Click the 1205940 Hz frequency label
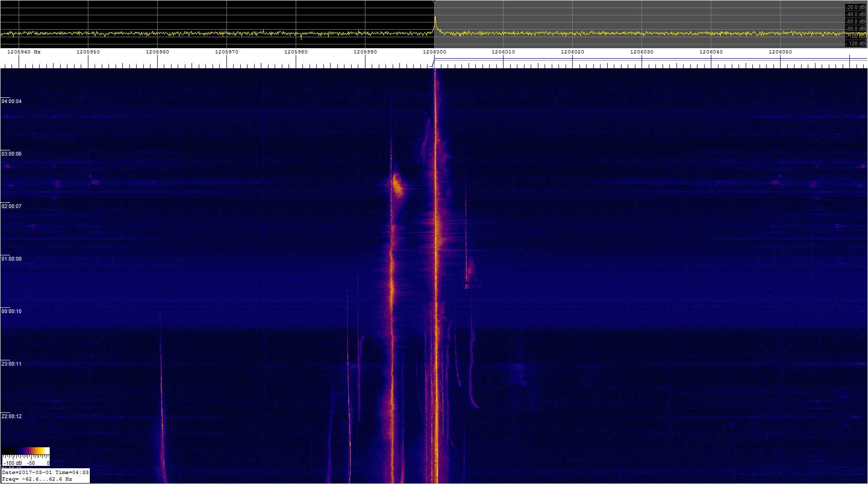 pyautogui.click(x=24, y=52)
